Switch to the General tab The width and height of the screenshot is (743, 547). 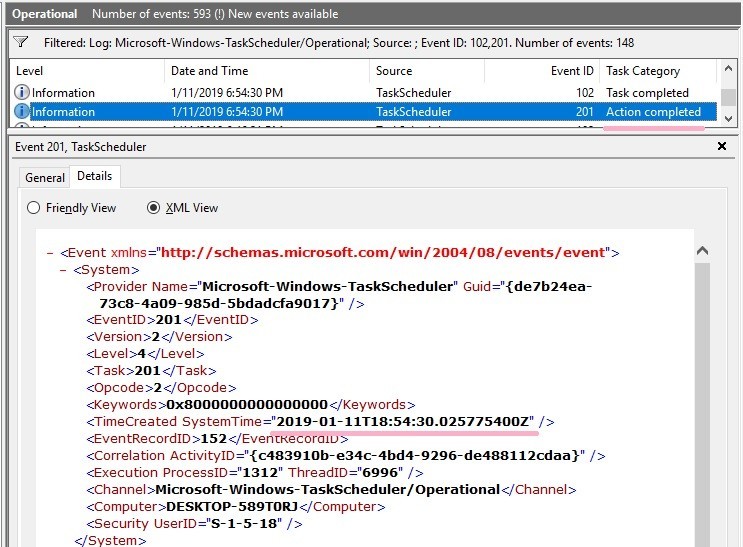pyautogui.click(x=45, y=178)
